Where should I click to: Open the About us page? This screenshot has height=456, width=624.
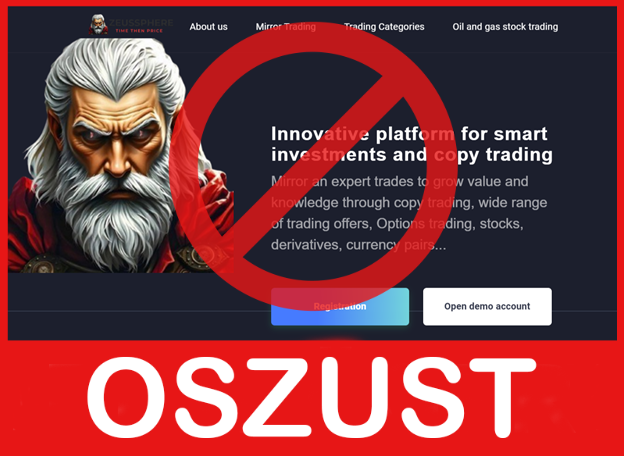pos(209,27)
